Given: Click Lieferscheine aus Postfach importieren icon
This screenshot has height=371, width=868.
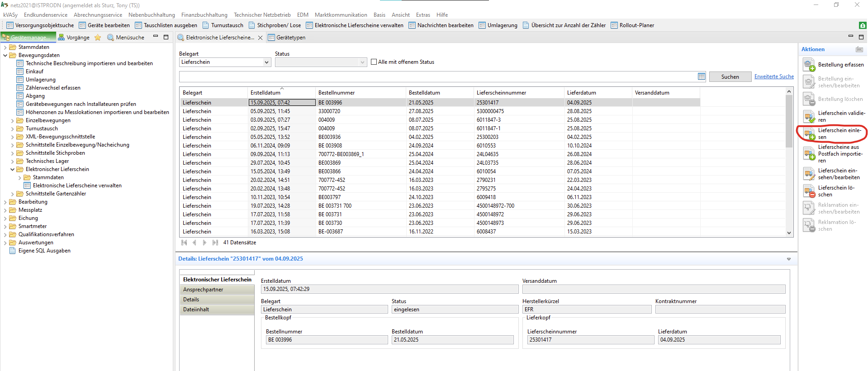Looking at the screenshot, I should (809, 154).
